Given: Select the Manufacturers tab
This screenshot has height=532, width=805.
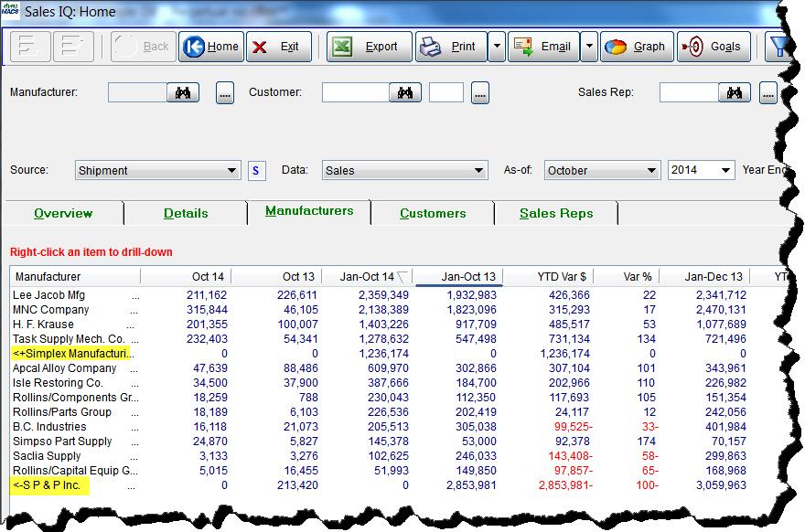Looking at the screenshot, I should 309,211.
